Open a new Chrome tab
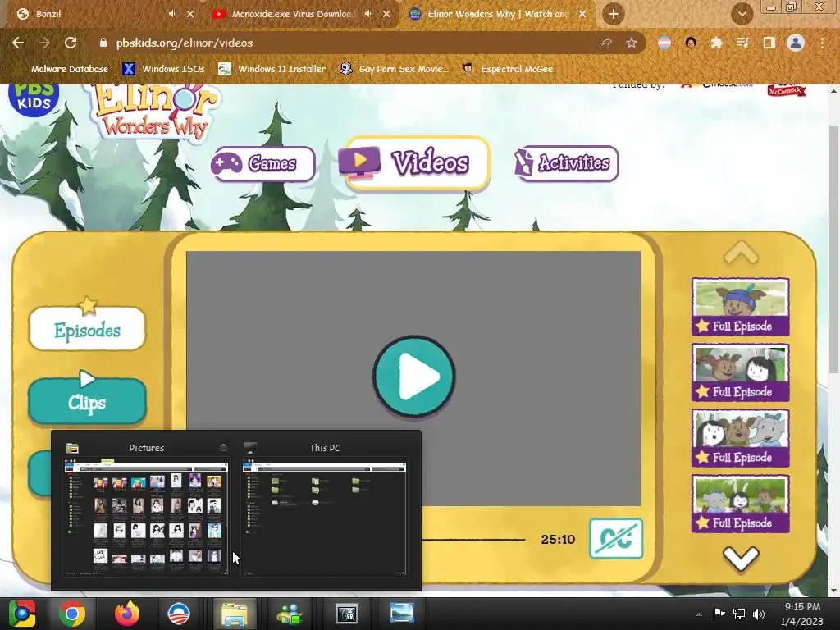Viewport: 840px width, 630px height. pyautogui.click(x=614, y=14)
